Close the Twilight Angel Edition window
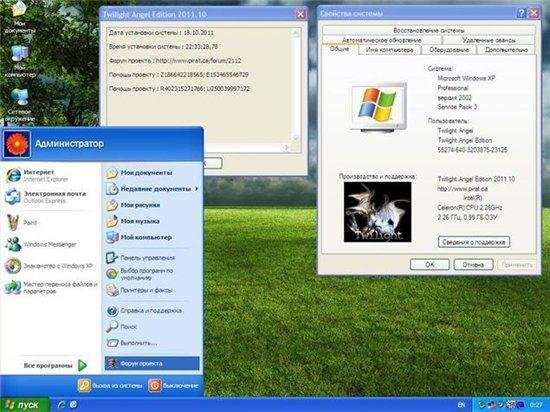Viewport: 550px width, 412px height. pos(301,14)
